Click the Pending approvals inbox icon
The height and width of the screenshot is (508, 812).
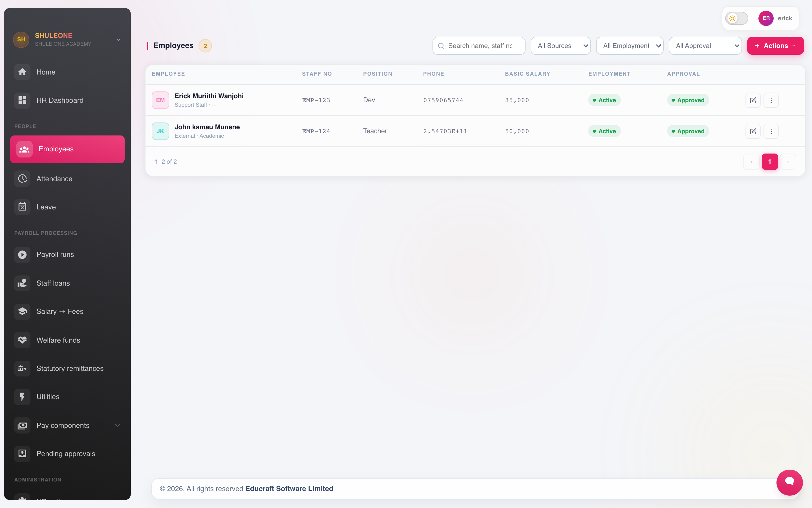click(22, 454)
